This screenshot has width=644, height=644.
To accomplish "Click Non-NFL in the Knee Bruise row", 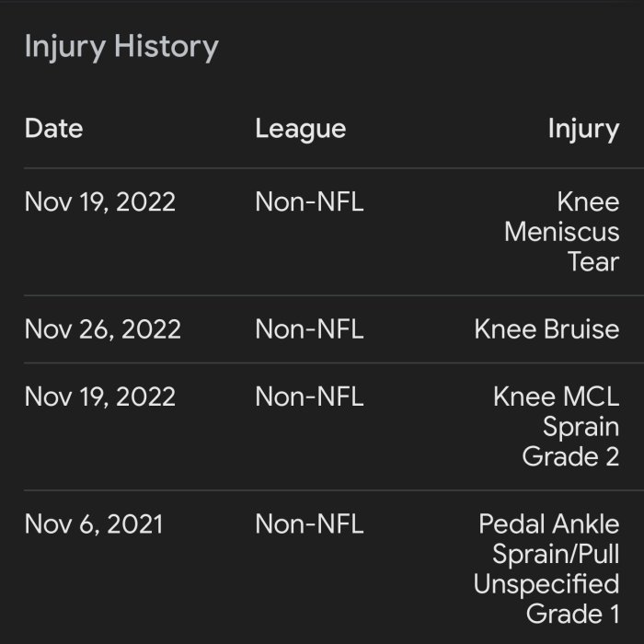I will coord(309,328).
